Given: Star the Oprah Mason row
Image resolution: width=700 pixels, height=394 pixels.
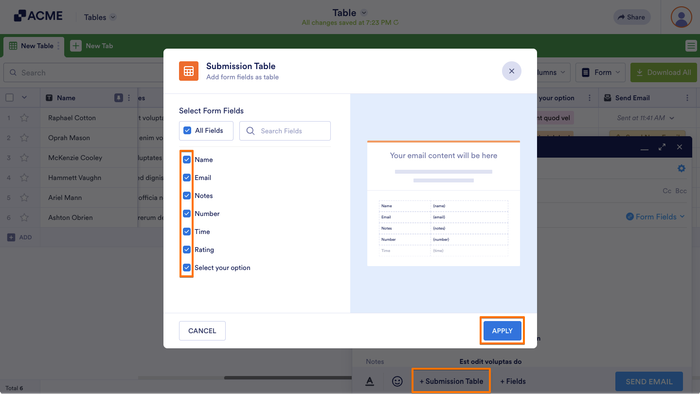Looking at the screenshot, I should (24, 138).
